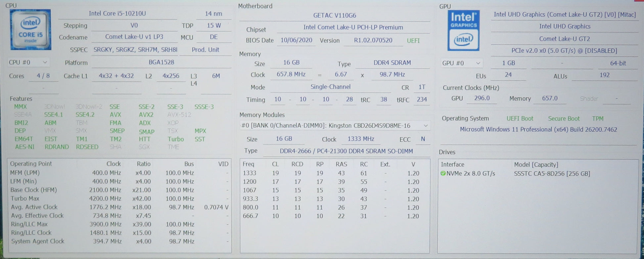Click the Model [Capacity] column header
The width and height of the screenshot is (644, 259).
point(536,164)
